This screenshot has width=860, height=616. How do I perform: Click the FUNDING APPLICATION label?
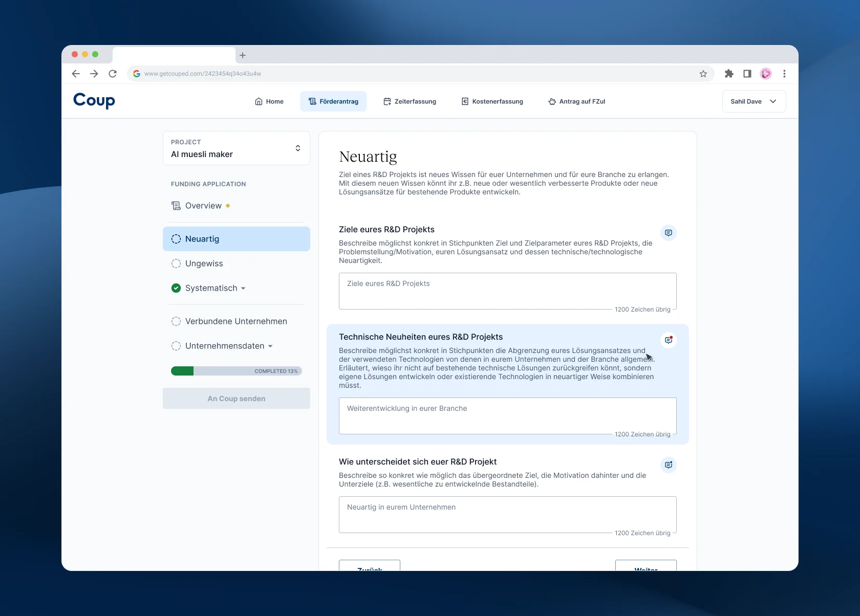point(208,184)
